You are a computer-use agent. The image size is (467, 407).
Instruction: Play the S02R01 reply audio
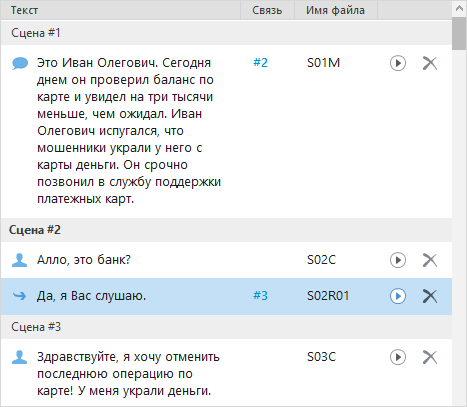point(398,296)
